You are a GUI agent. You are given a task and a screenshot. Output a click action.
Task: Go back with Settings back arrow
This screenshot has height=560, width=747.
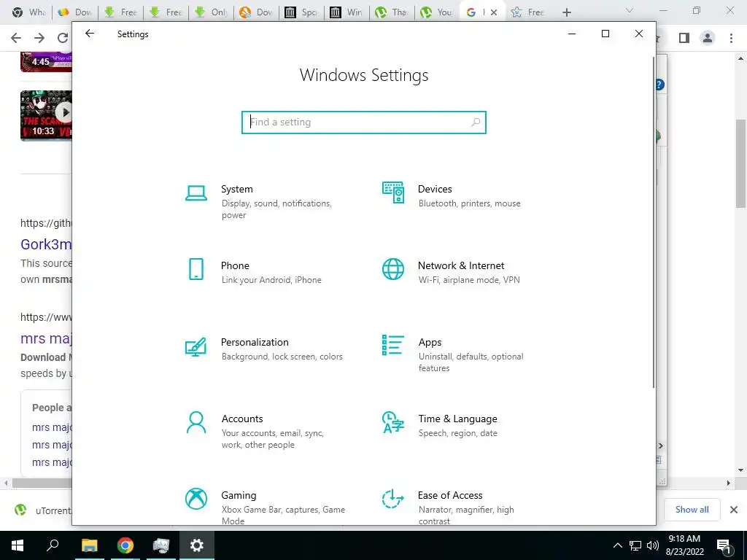pos(90,34)
